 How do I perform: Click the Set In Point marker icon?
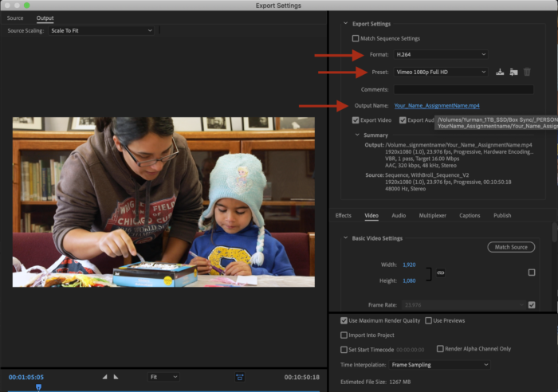tap(104, 377)
